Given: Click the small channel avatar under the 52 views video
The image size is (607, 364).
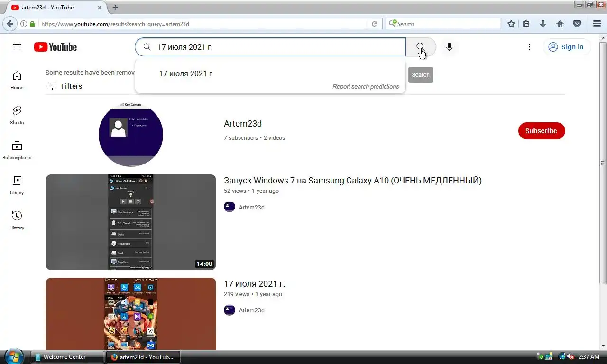Looking at the screenshot, I should 230,207.
